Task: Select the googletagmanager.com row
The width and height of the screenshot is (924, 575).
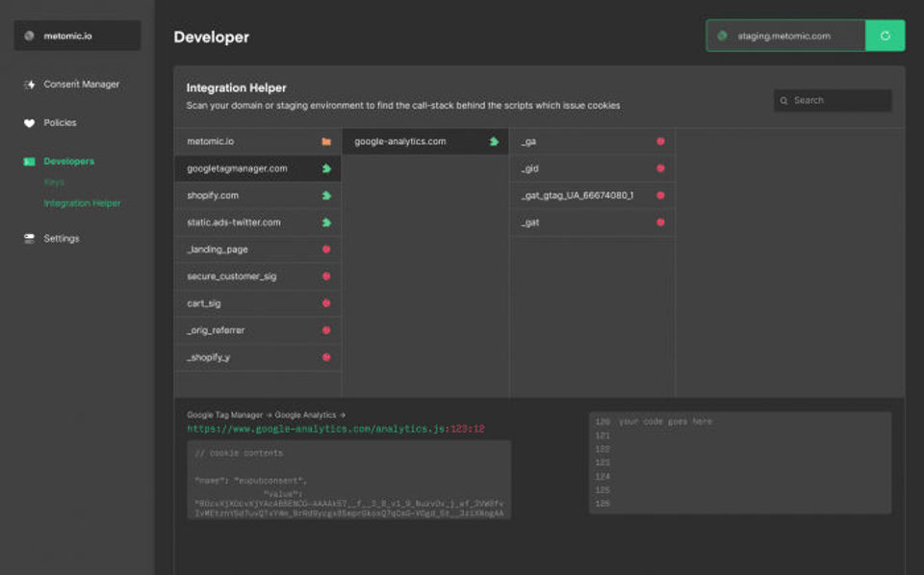Action: click(258, 169)
